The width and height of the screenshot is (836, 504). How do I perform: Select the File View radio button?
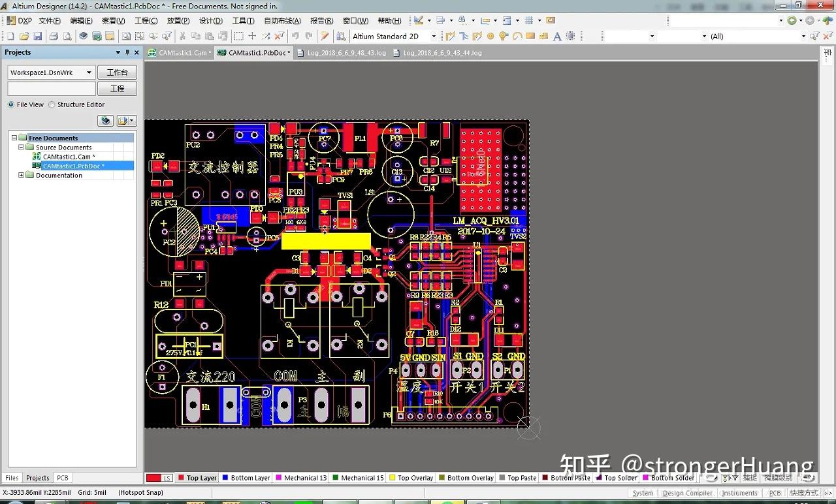pyautogui.click(x=11, y=104)
